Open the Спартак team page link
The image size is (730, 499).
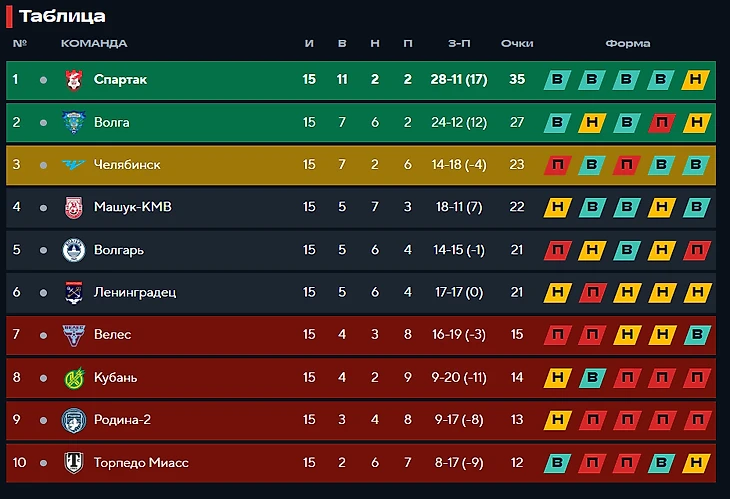point(120,80)
